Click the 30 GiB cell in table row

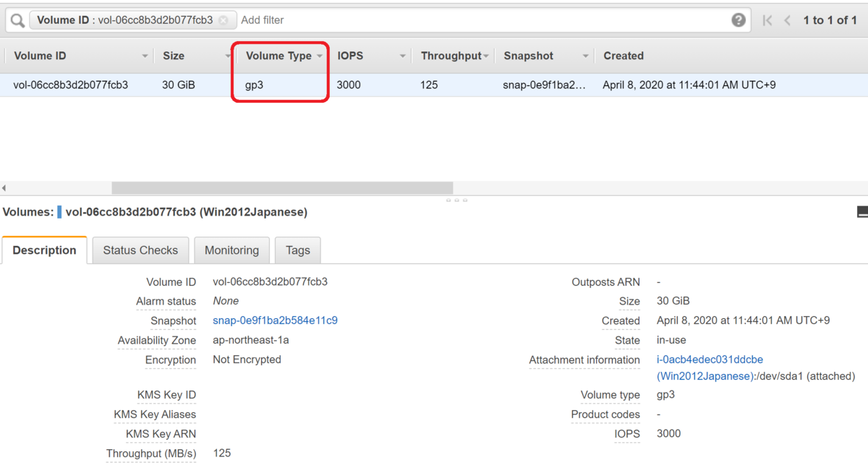179,85
